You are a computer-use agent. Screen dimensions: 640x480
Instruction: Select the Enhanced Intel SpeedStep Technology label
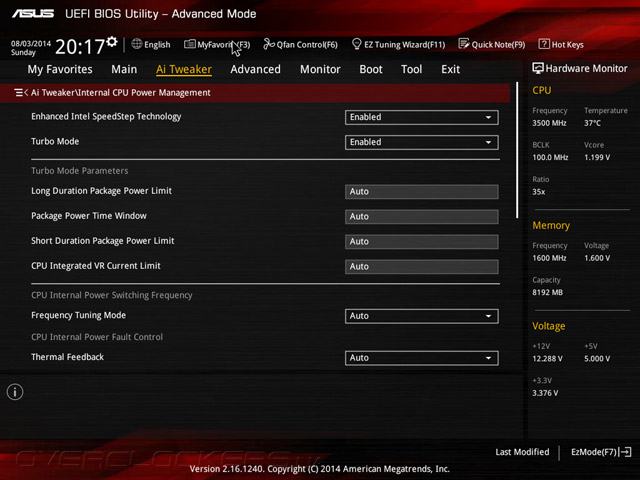point(106,117)
